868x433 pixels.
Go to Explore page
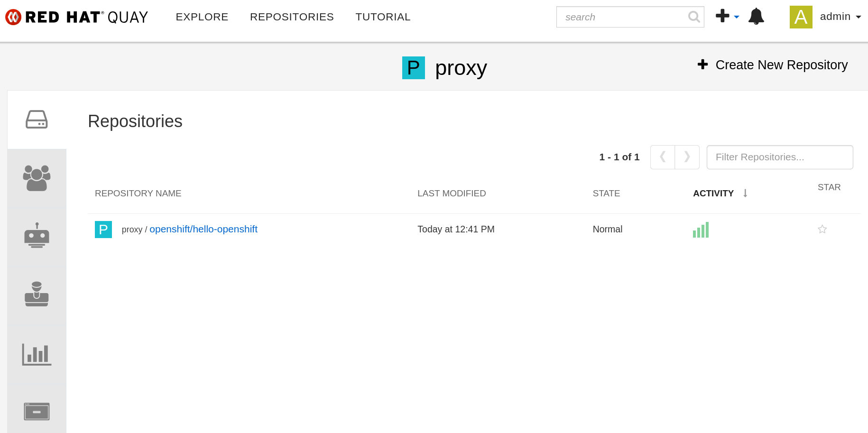(x=202, y=17)
